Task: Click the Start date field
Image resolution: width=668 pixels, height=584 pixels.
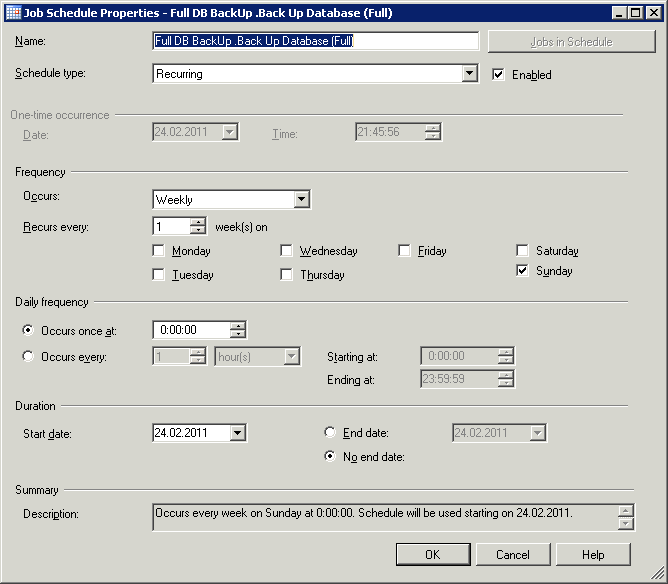Action: (192, 433)
